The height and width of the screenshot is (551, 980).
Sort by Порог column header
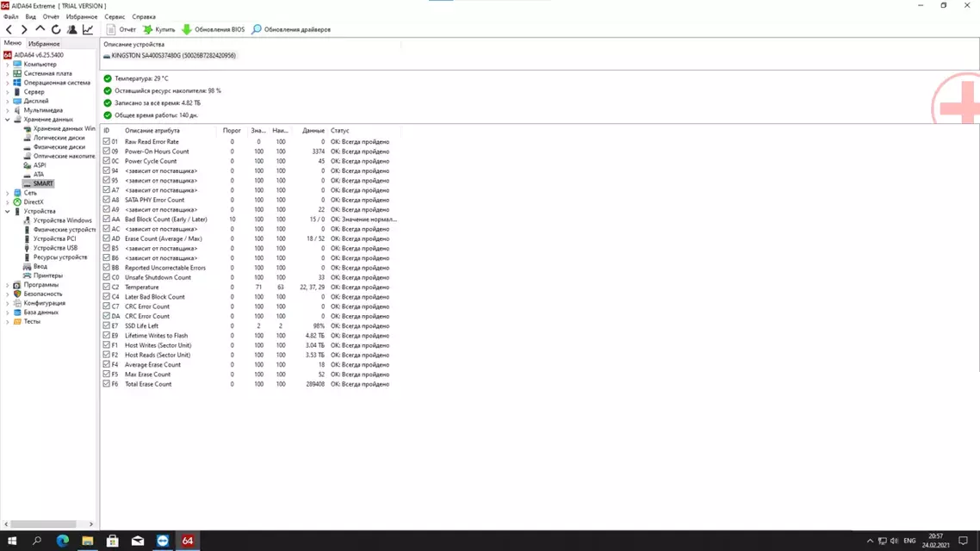[232, 131]
